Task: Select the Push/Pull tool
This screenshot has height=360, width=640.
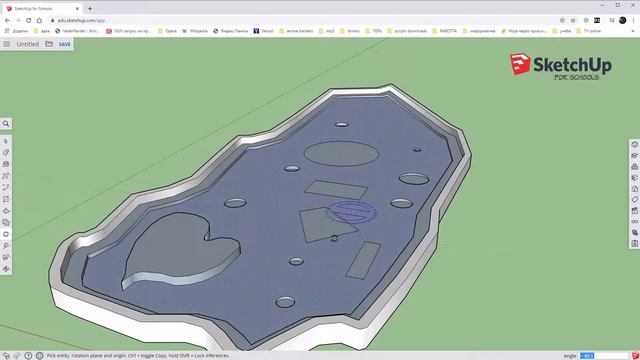Action: 6,211
